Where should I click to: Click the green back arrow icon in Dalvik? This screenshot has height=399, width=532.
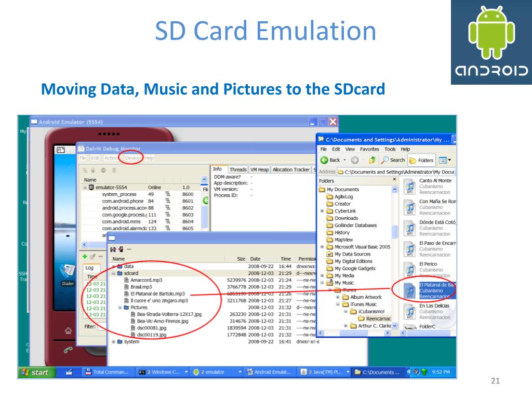click(x=206, y=201)
